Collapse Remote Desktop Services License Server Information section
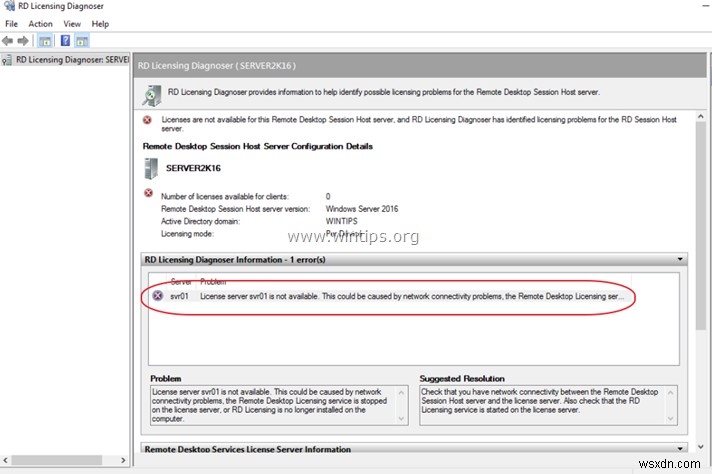The image size is (712, 474). [x=680, y=449]
